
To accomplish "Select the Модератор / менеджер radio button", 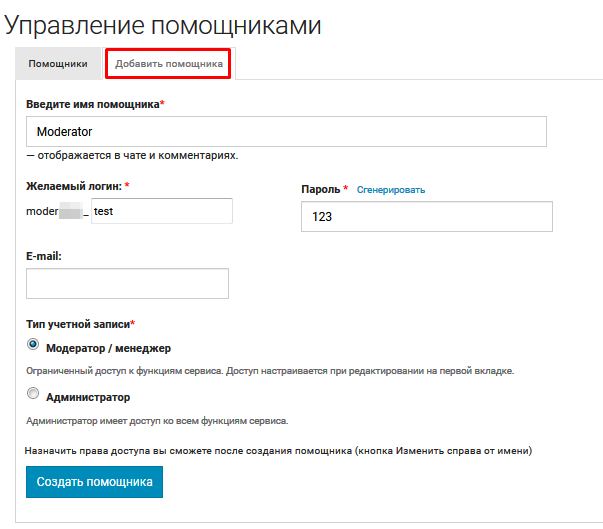I will [x=33, y=345].
